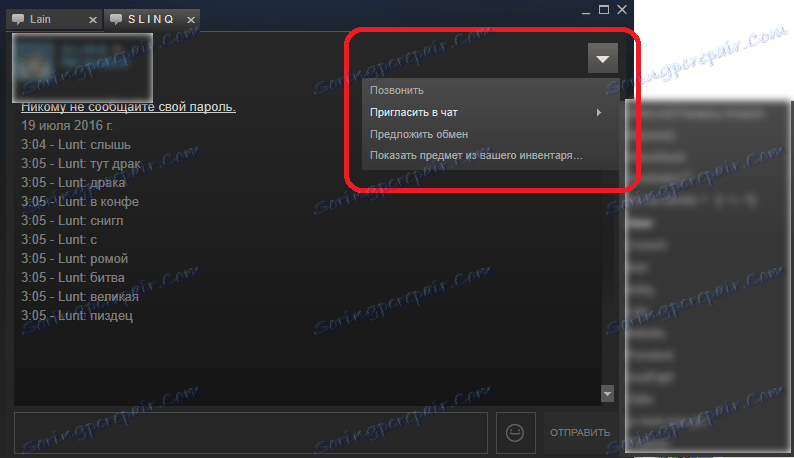Image resolution: width=794 pixels, height=458 pixels.
Task: Select the message 'Lunt: битва'
Action: click(72, 278)
